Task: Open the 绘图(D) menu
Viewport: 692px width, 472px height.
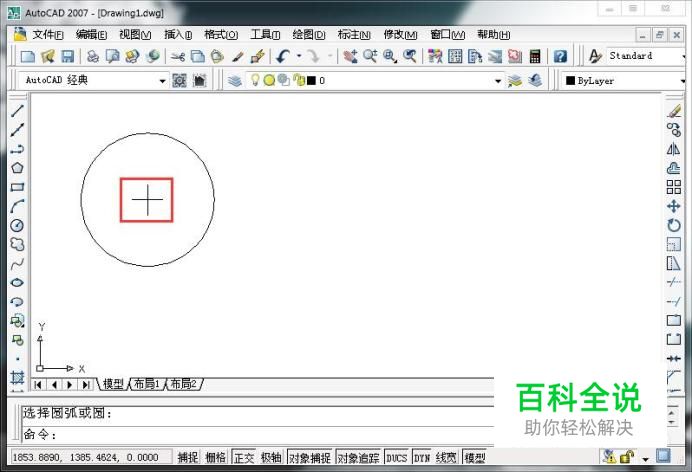Action: point(309,34)
